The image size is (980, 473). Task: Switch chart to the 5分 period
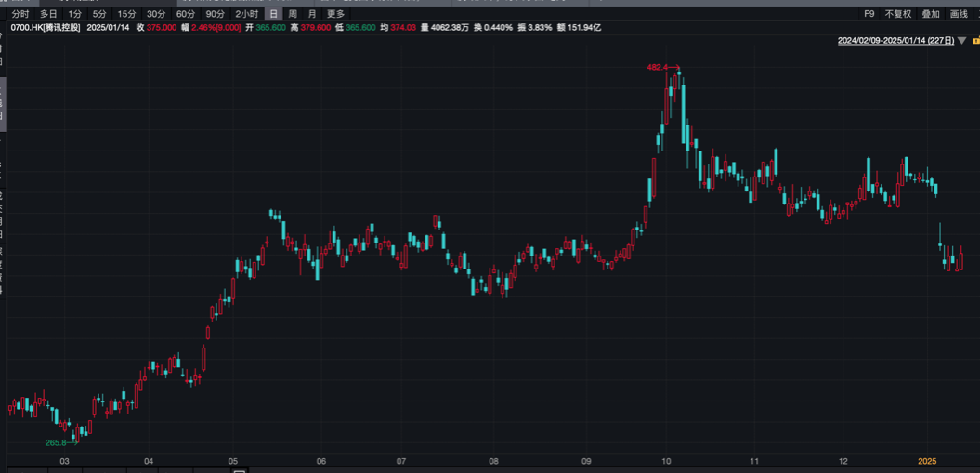(x=99, y=14)
